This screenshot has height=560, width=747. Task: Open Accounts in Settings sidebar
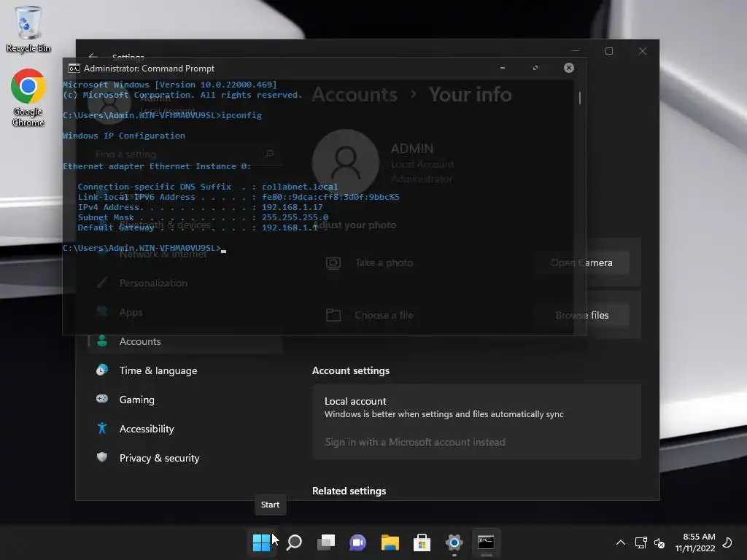tap(186, 341)
